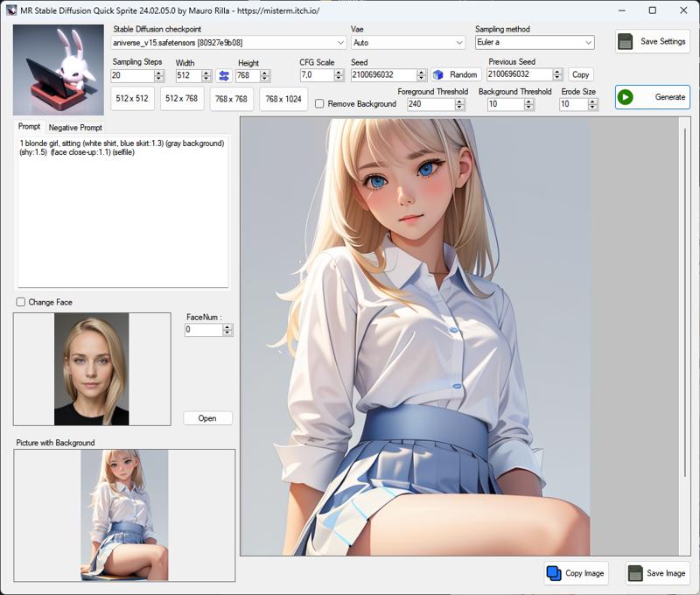Open the Vae dropdown
The width and height of the screenshot is (700, 595).
coord(459,42)
